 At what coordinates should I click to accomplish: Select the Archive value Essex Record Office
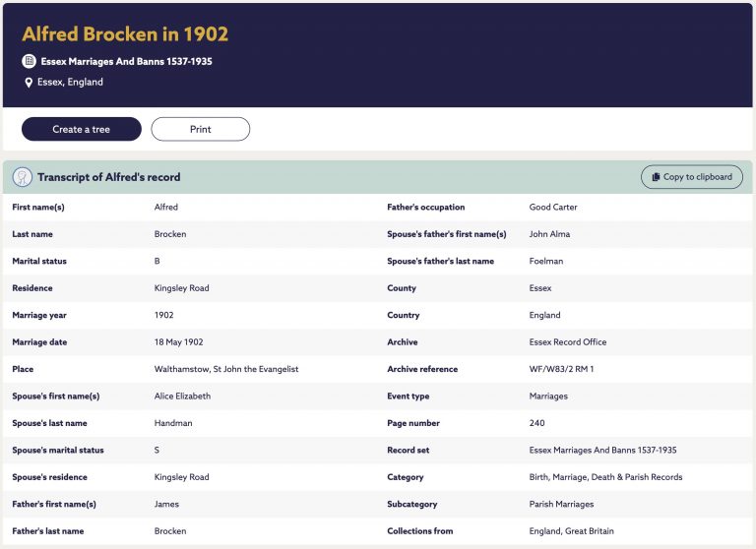[568, 341]
